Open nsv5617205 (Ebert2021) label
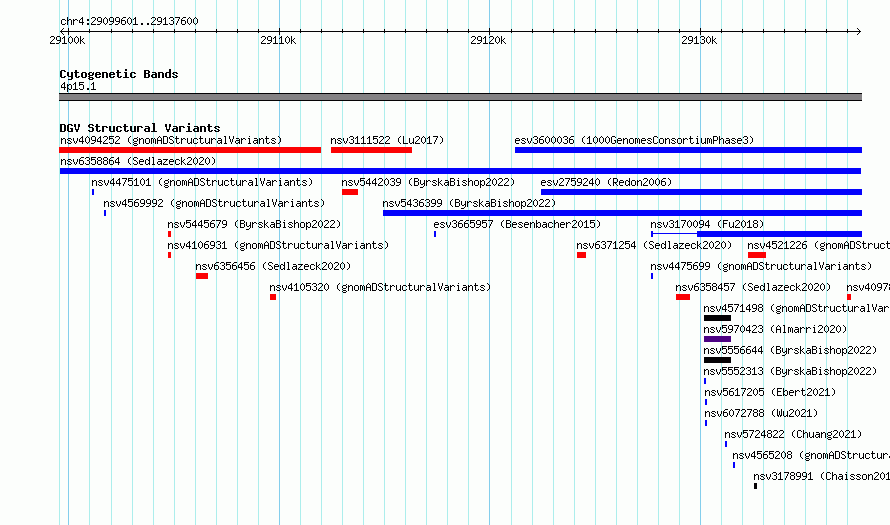Viewport: 890px width, 525px height. point(770,392)
